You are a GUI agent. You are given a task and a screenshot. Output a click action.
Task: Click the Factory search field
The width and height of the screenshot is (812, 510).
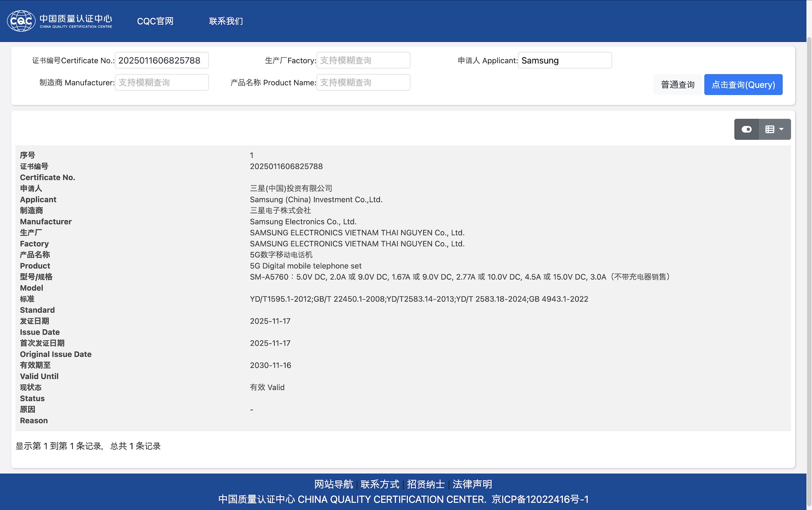pyautogui.click(x=363, y=60)
